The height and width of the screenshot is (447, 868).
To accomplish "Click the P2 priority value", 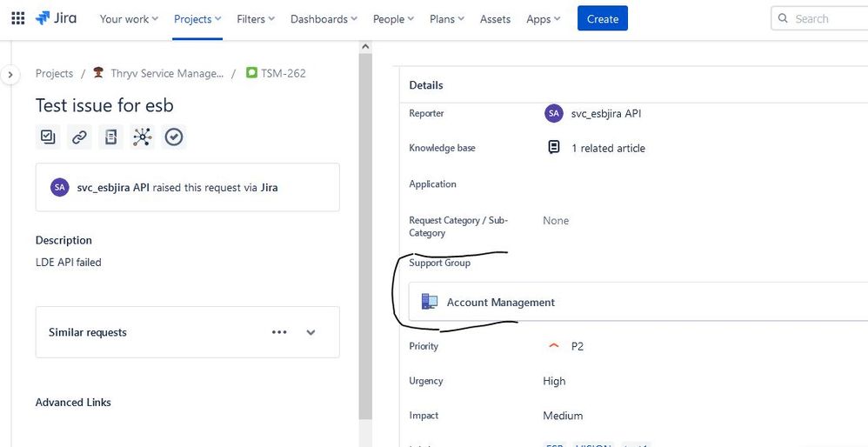I will point(578,347).
